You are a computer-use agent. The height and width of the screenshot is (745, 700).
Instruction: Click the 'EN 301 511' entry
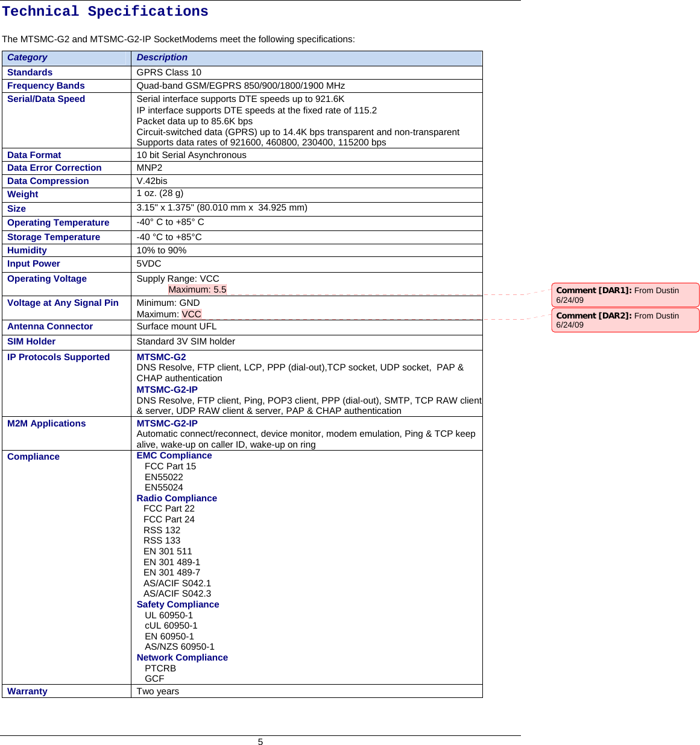point(168,551)
